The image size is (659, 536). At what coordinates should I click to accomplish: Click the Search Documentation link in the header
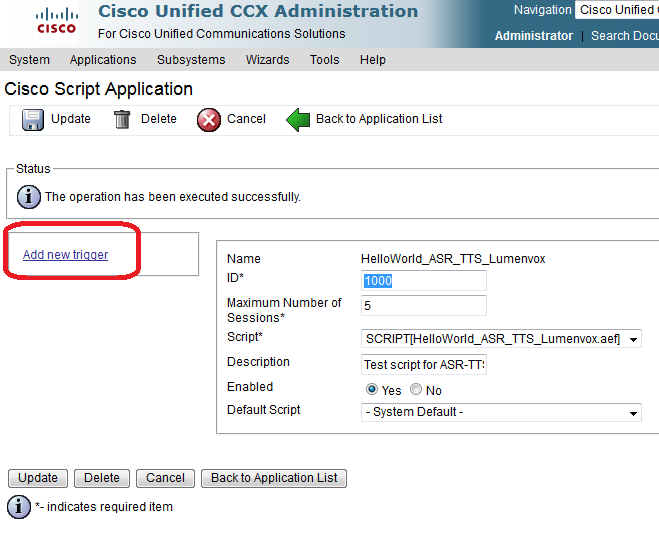pyautogui.click(x=625, y=36)
